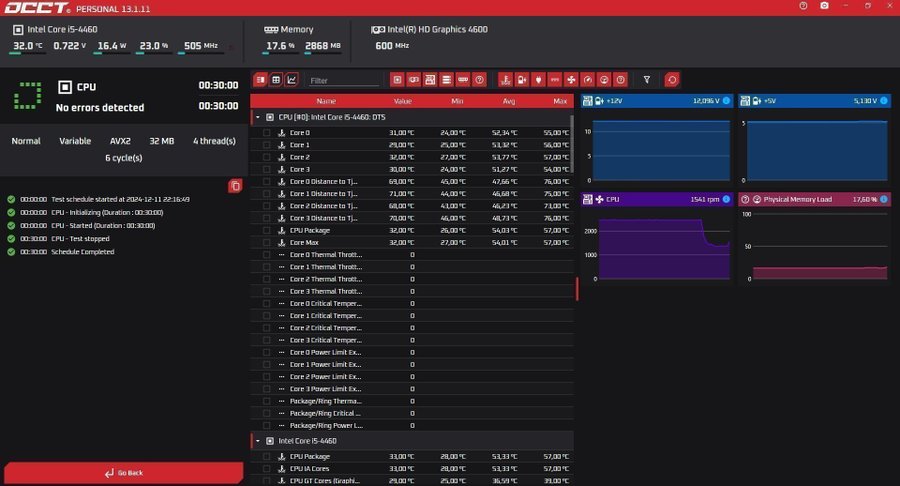The width and height of the screenshot is (900, 486).
Task: Open the funnel filter options icon
Action: (647, 80)
